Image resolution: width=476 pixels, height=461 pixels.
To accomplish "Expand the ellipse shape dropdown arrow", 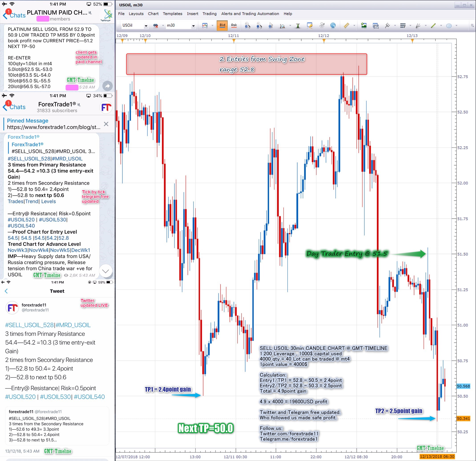I will pyautogui.click(x=456, y=26).
